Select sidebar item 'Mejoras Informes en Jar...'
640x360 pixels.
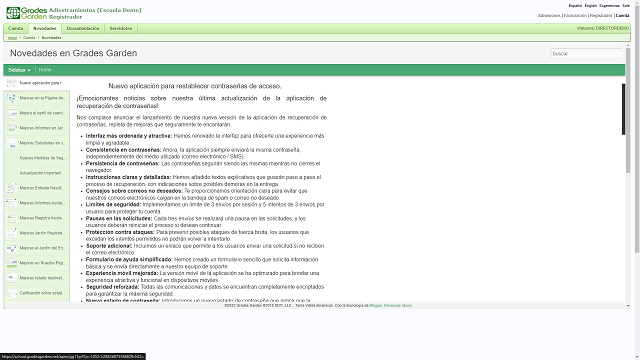(37, 128)
